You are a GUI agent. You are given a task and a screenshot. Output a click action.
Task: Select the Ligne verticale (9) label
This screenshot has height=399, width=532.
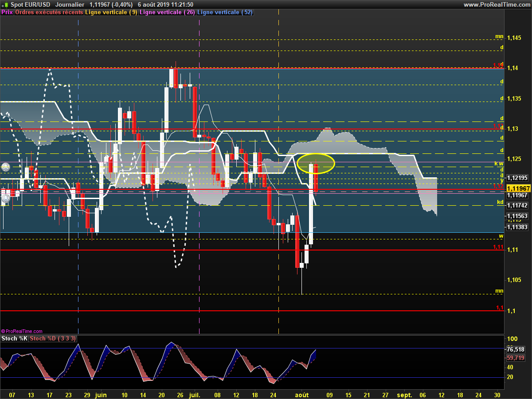pyautogui.click(x=111, y=12)
